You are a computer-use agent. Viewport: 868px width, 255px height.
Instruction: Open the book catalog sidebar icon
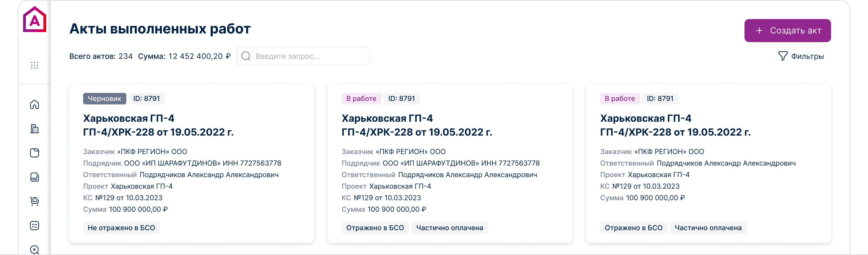click(x=34, y=177)
